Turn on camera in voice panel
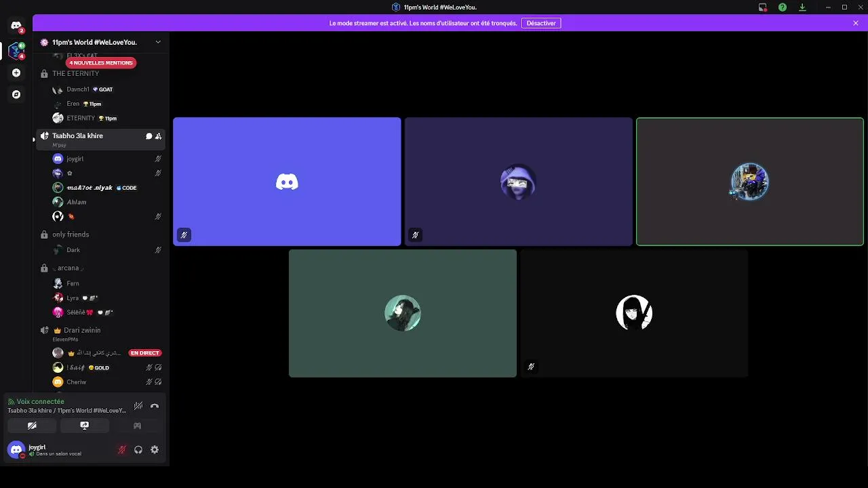Screen dimensions: 868x488 (x=32, y=426)
